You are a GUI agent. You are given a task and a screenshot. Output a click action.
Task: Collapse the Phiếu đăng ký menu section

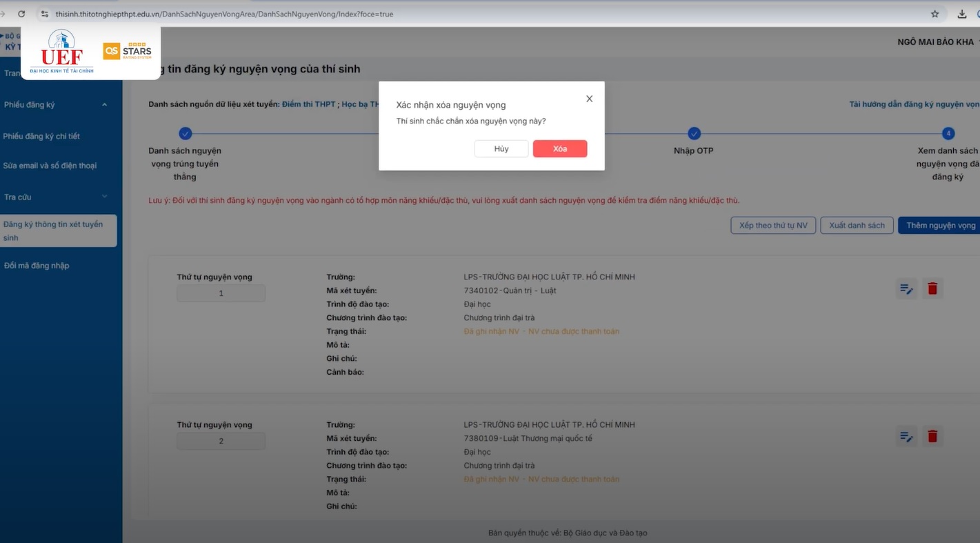point(104,105)
